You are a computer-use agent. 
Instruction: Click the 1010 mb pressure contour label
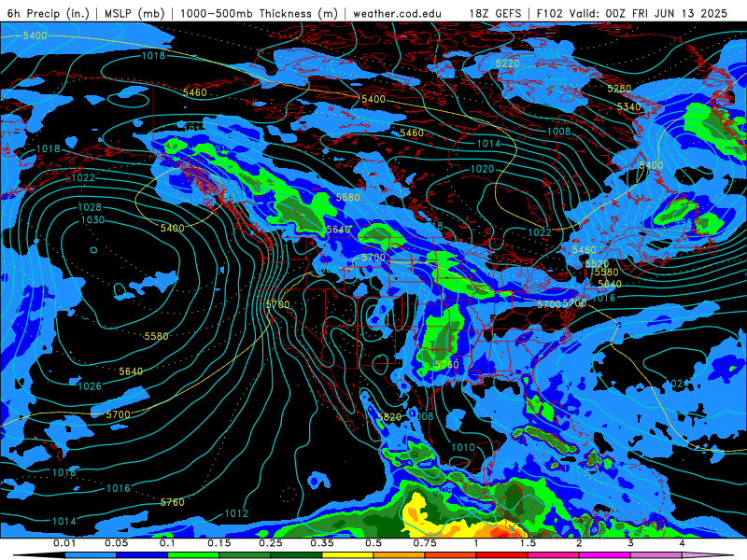pos(462,448)
